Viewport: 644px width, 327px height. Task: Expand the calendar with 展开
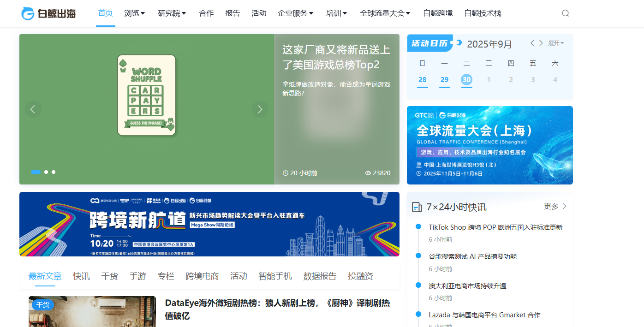coord(555,43)
